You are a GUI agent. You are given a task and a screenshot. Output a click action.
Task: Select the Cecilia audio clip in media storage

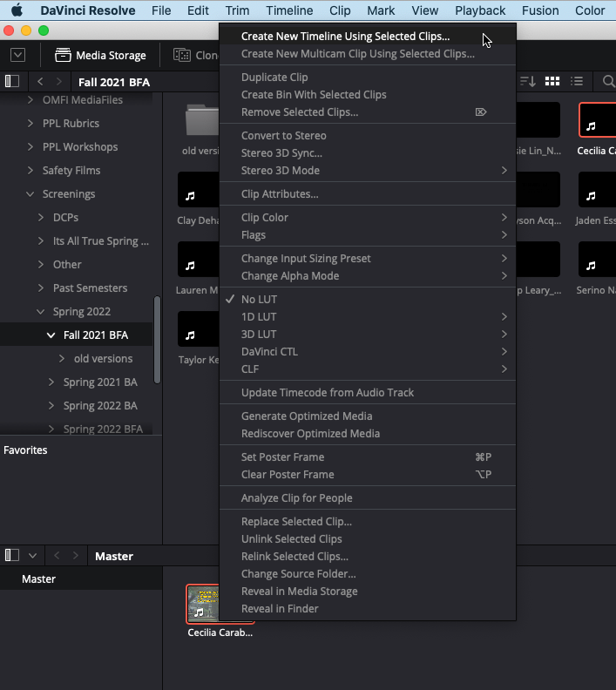[598, 120]
